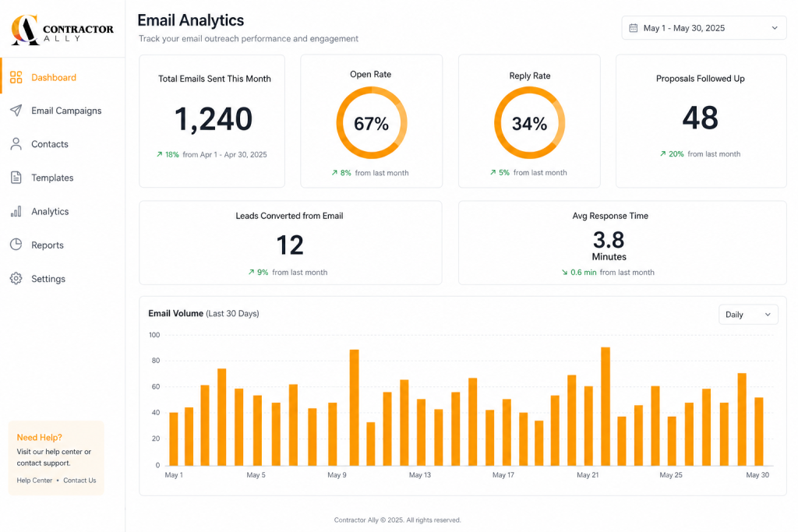Click the calendar icon in date picker
Screen dimensions: 798x532
click(633, 28)
